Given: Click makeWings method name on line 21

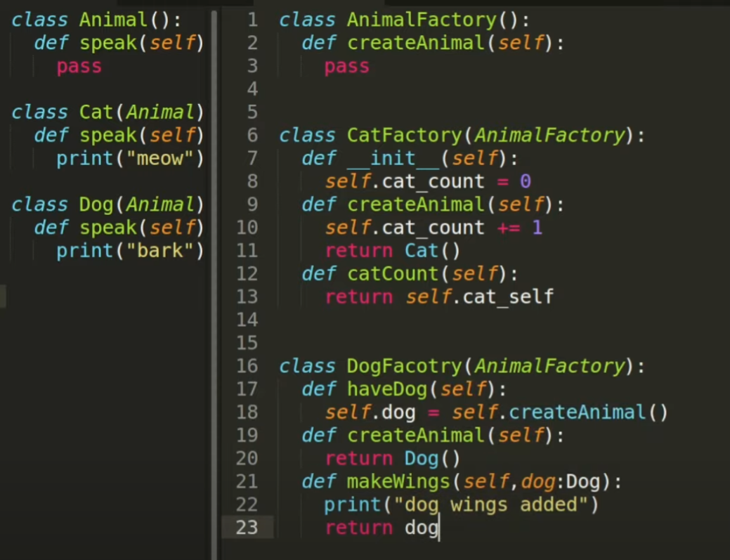Looking at the screenshot, I should tap(398, 482).
